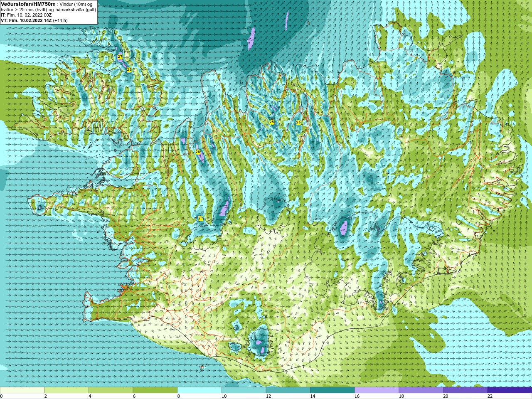Image resolution: width=532 pixels, height=399 pixels.
Task: Click the legend scale number "20"
Action: pyautogui.click(x=446, y=396)
